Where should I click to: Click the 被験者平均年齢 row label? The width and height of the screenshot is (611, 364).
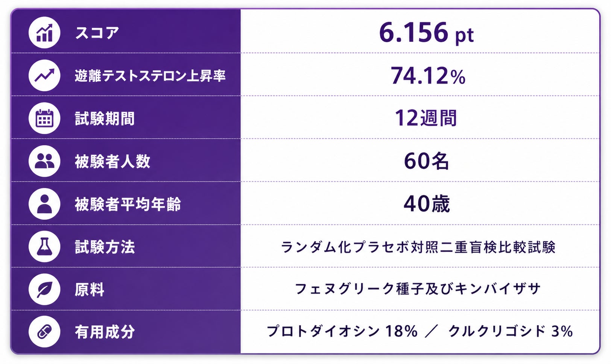pyautogui.click(x=128, y=205)
